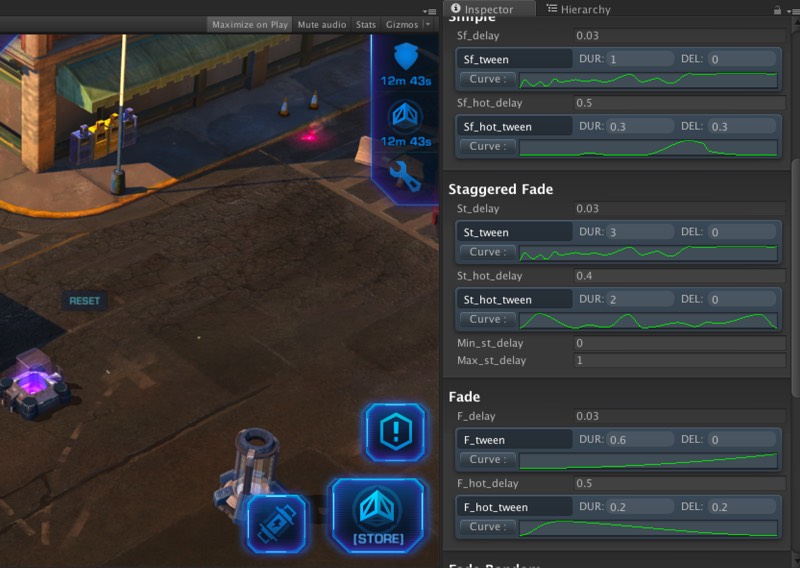The height and width of the screenshot is (568, 800).
Task: Open the Gizmos dropdown arrow
Action: pos(428,24)
